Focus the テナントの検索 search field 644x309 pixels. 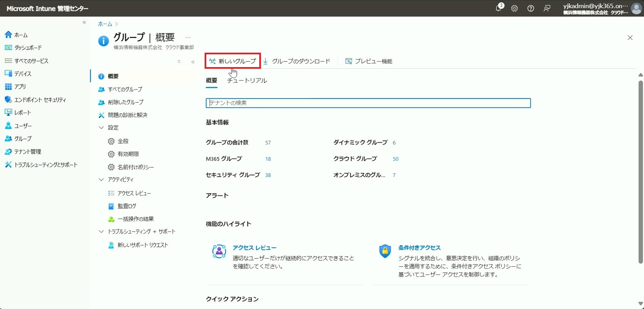[368, 103]
